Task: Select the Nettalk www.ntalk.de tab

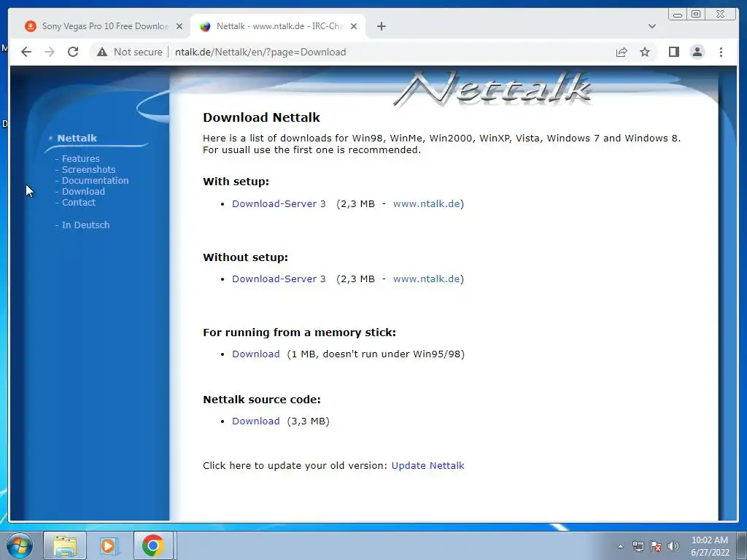Action: (279, 26)
